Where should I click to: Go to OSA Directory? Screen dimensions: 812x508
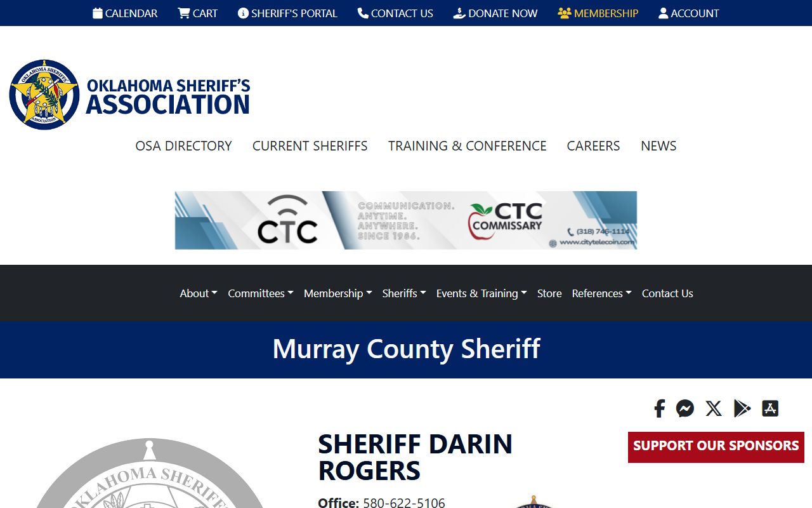(183, 146)
